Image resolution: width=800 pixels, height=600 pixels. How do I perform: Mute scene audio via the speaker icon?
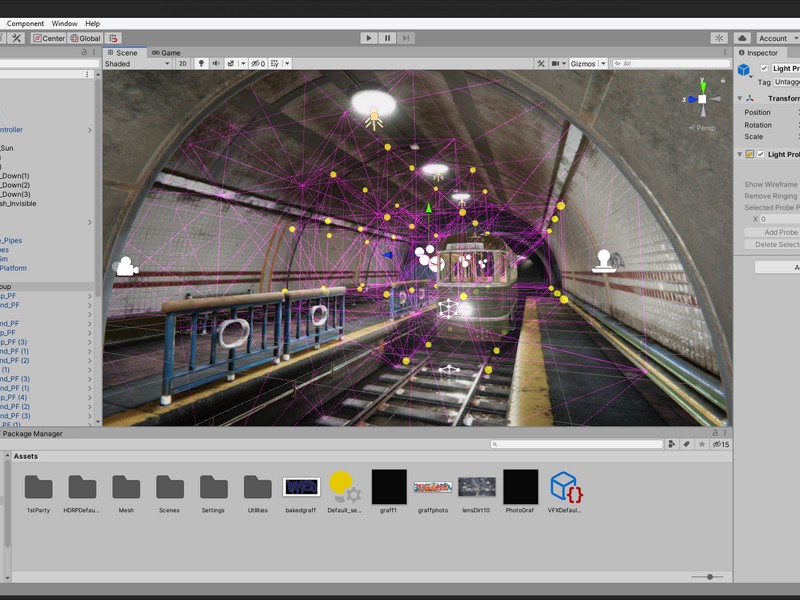click(217, 65)
